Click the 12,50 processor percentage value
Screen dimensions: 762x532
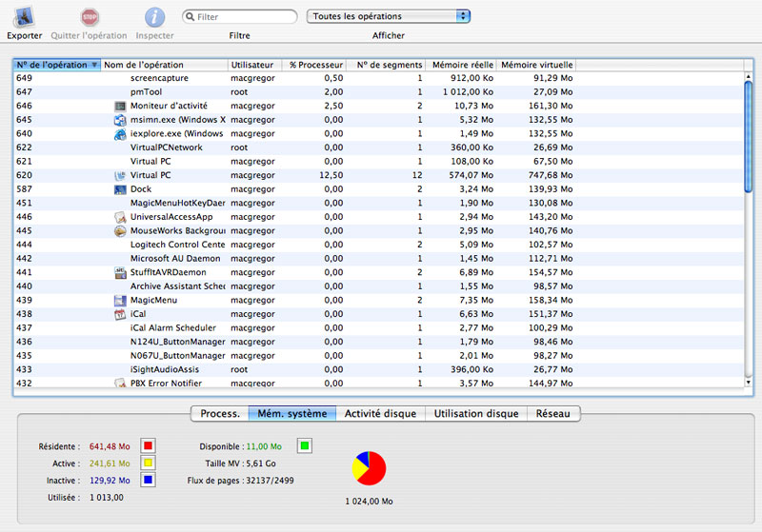click(x=331, y=175)
